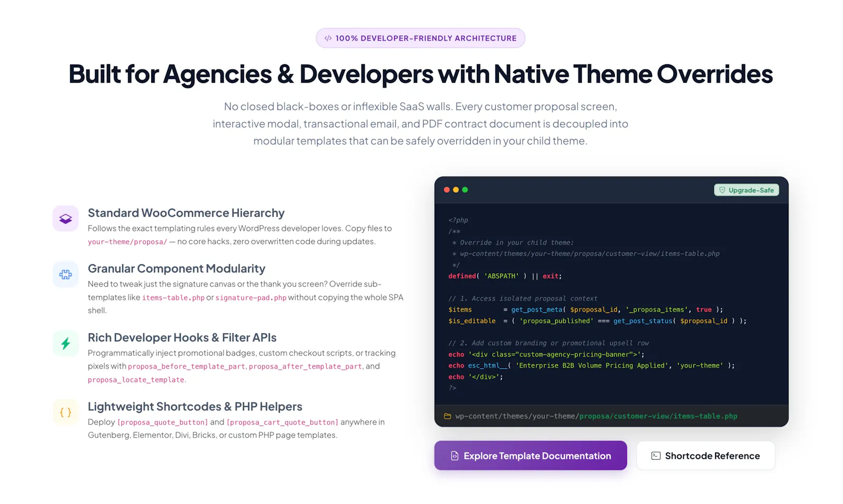Click proposa_before_template_part hook name
The image size is (843, 504).
pos(187,367)
